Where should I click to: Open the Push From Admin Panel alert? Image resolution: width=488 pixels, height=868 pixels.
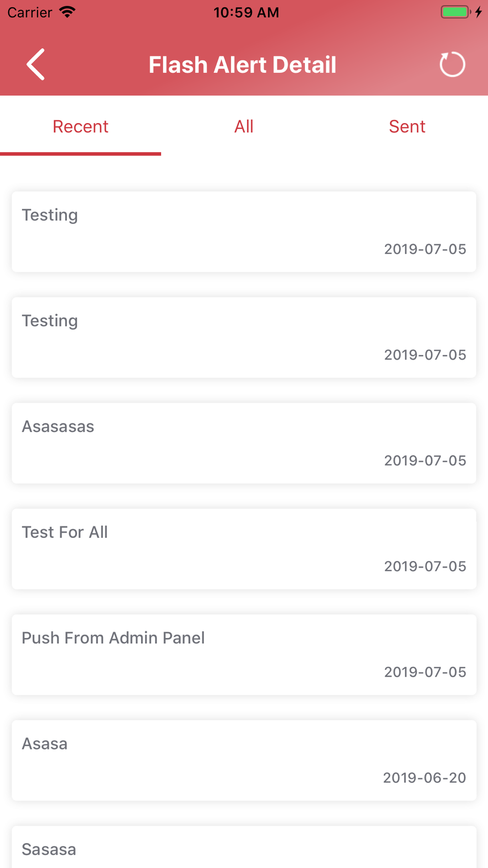coord(244,655)
